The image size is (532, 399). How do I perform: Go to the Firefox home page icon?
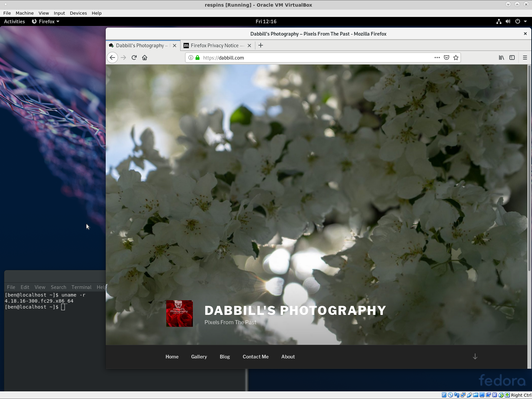[x=145, y=58]
